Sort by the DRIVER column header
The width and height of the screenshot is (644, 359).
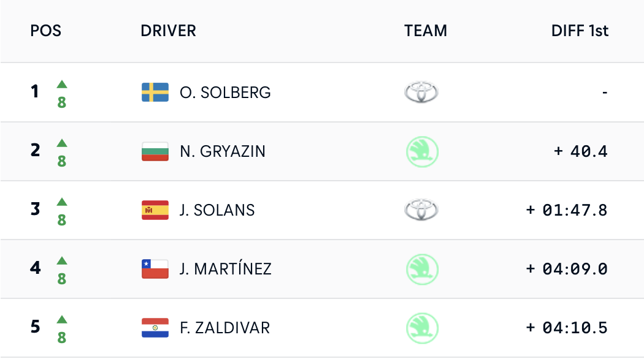168,31
